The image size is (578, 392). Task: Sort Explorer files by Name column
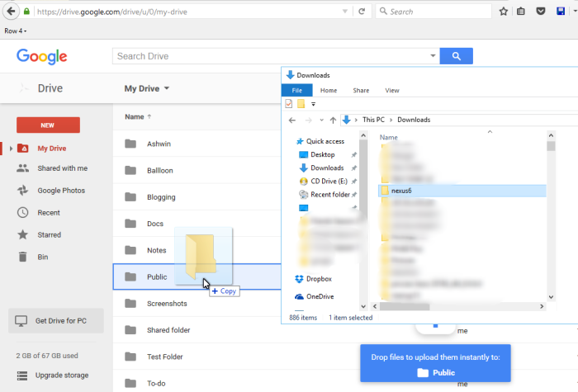pos(389,137)
